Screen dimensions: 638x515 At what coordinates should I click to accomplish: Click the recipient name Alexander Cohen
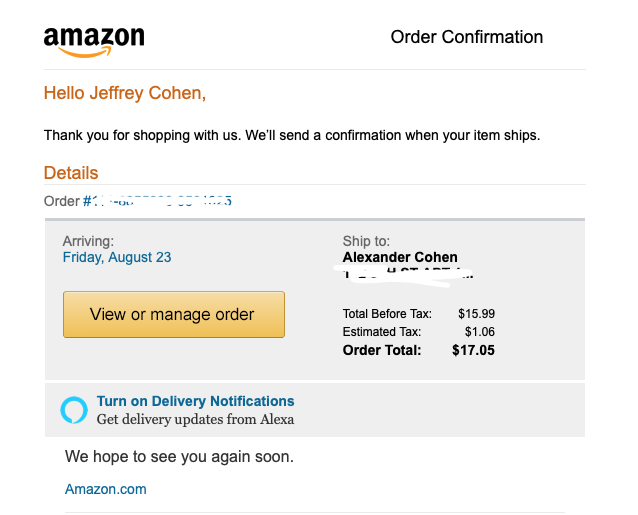[x=400, y=257]
